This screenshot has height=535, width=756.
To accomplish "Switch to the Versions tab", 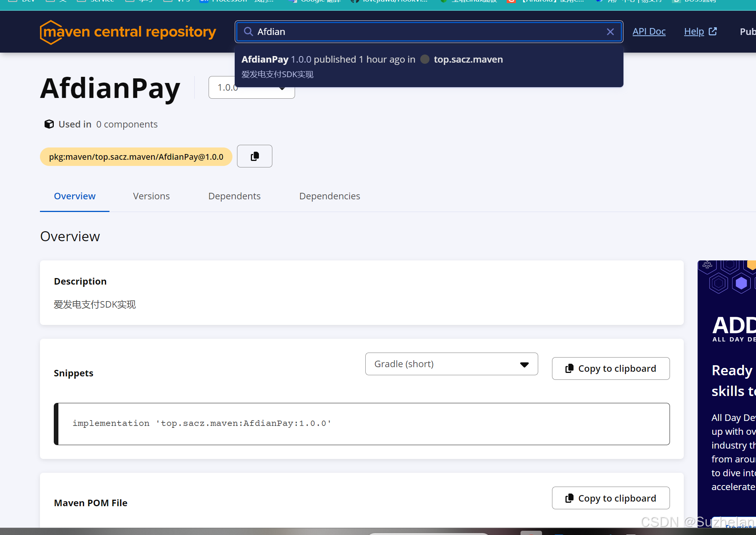I will (151, 196).
